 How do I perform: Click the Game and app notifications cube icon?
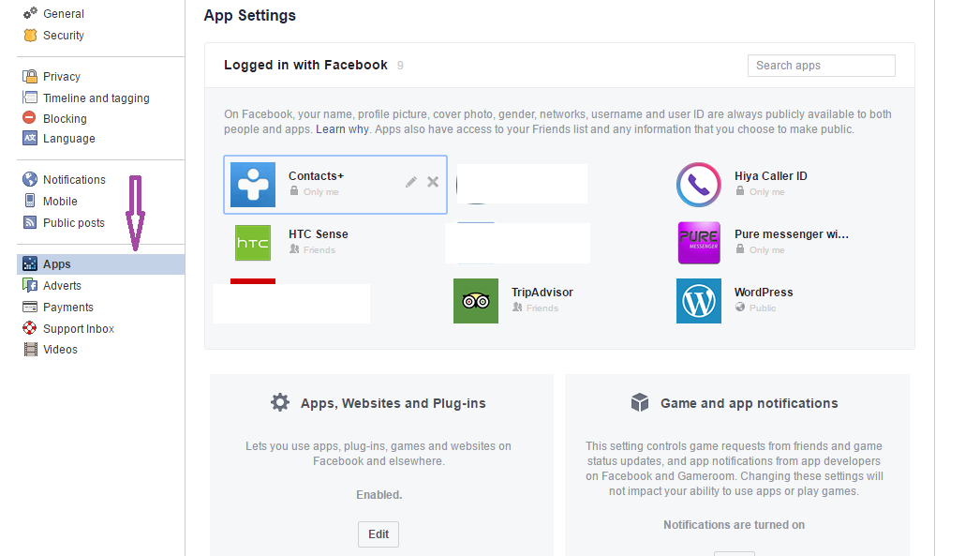(640, 402)
